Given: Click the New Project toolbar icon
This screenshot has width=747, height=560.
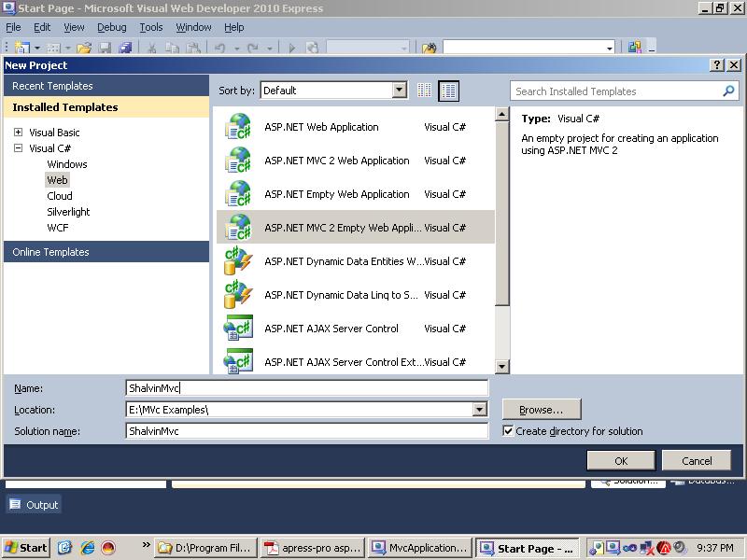Looking at the screenshot, I should point(21,48).
